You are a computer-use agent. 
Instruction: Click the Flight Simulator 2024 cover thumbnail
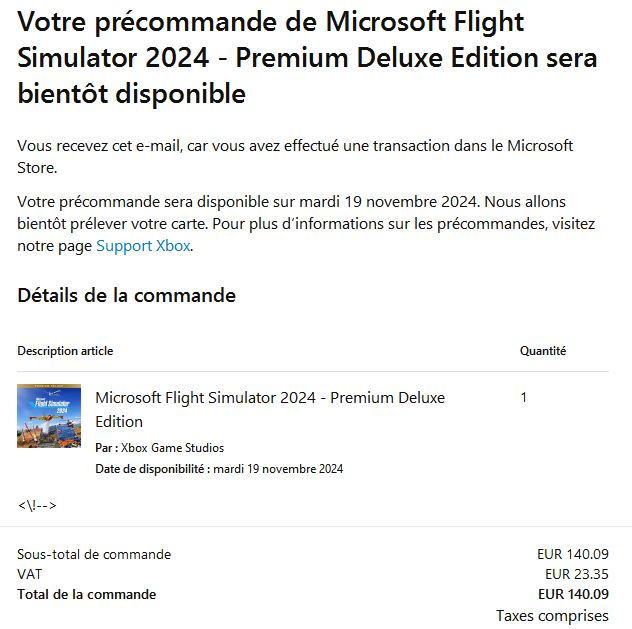49,416
